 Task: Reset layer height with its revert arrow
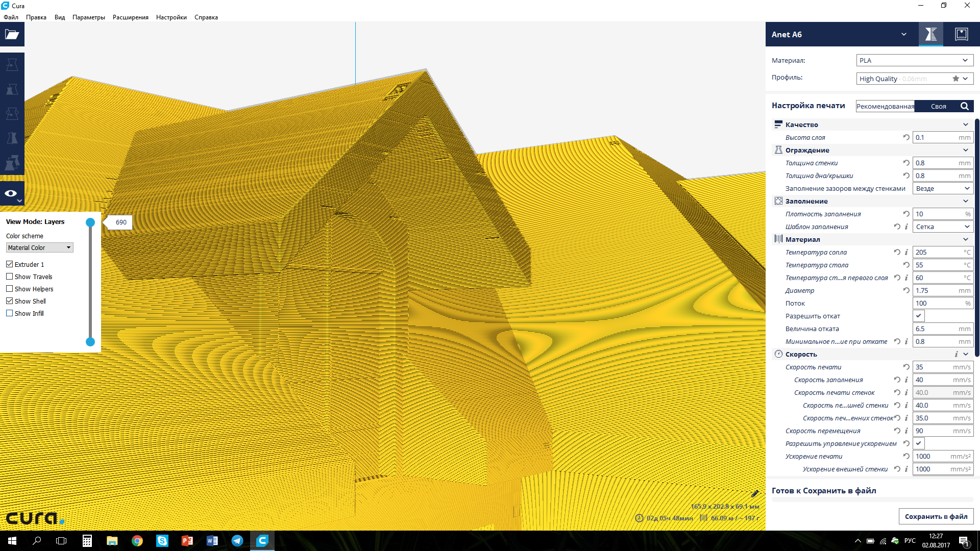coord(906,137)
